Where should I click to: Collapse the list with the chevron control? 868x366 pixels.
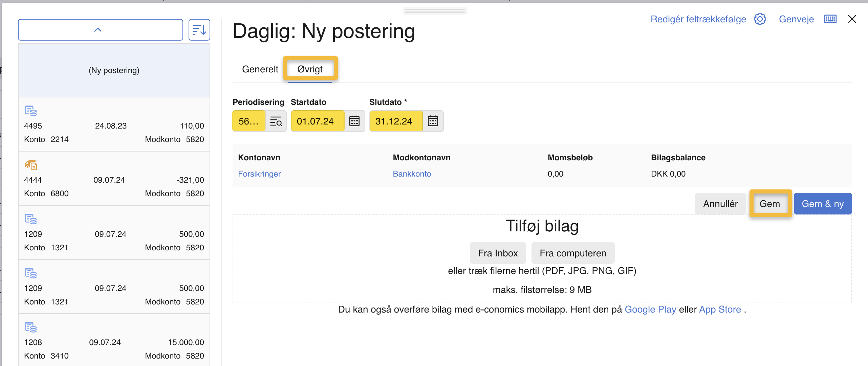coord(98,29)
